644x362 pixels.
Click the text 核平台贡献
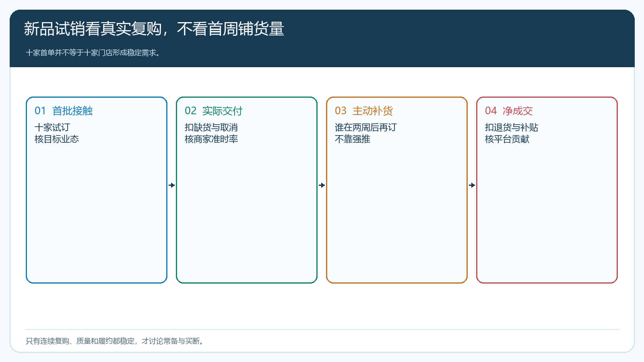click(x=507, y=139)
